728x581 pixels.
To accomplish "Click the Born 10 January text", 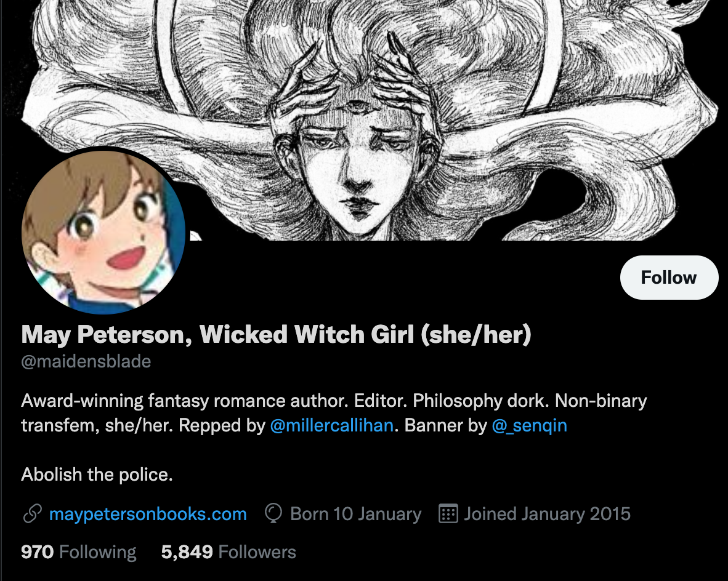I will 355,514.
